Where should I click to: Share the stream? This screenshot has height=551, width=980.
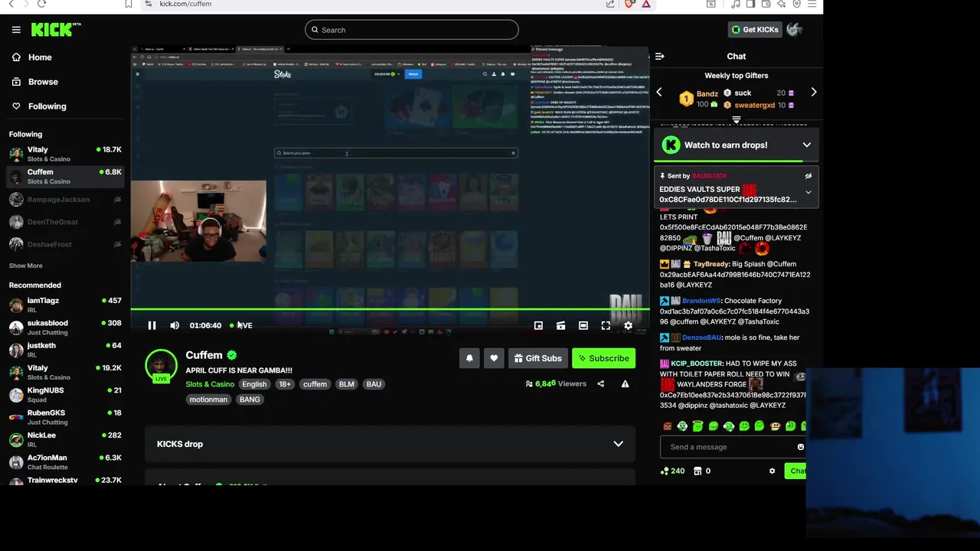tap(600, 383)
